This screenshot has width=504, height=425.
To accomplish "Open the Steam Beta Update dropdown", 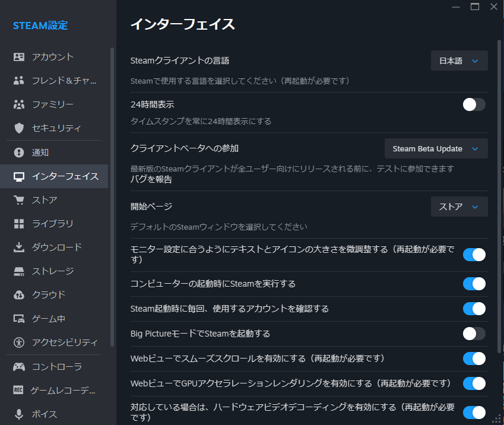I will 436,148.
